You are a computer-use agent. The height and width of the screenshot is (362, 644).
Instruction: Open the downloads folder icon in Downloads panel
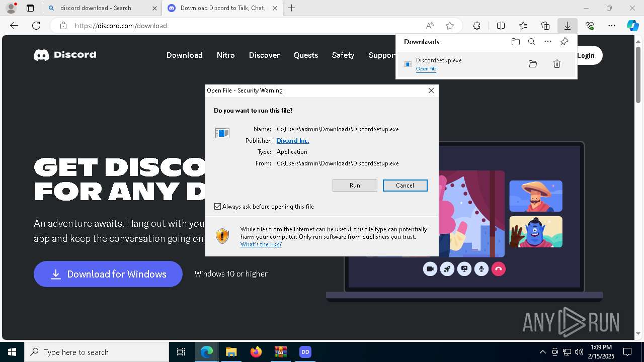(516, 42)
